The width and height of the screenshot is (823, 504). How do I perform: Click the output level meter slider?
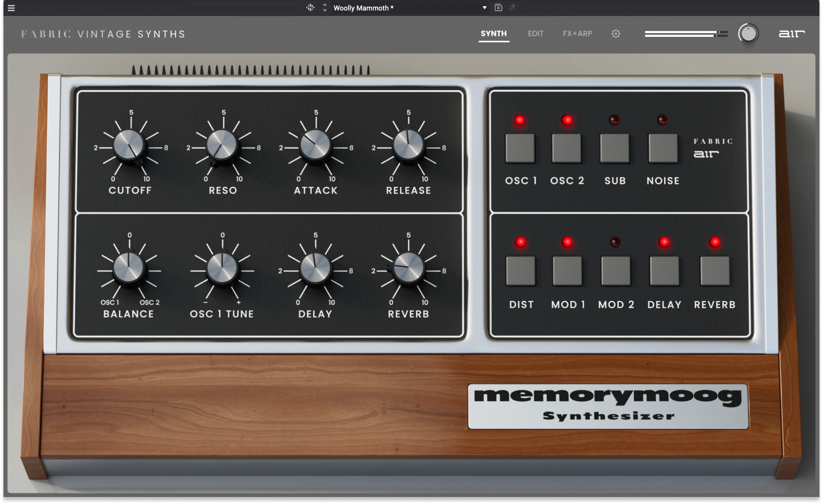coord(685,34)
